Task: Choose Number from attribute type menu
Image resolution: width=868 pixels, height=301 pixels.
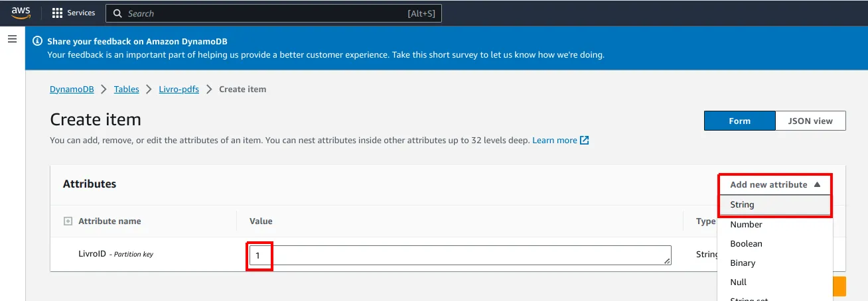Action: (x=775, y=225)
